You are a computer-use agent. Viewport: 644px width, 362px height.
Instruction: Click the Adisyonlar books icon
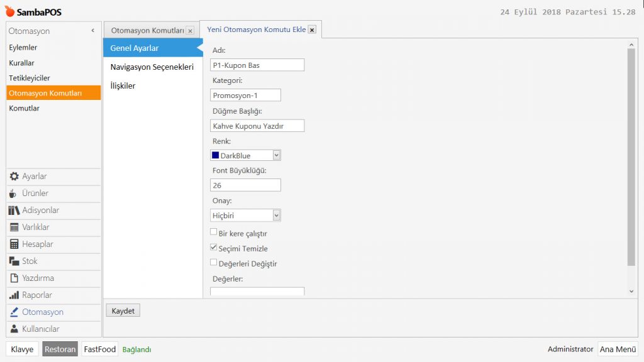point(15,211)
